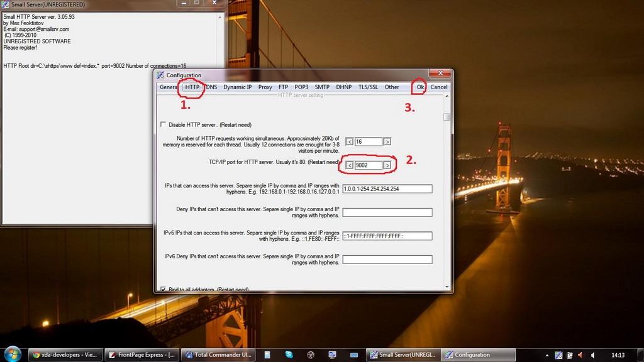Click the red flag tray icon
This screenshot has width=644, height=362.
[580, 355]
